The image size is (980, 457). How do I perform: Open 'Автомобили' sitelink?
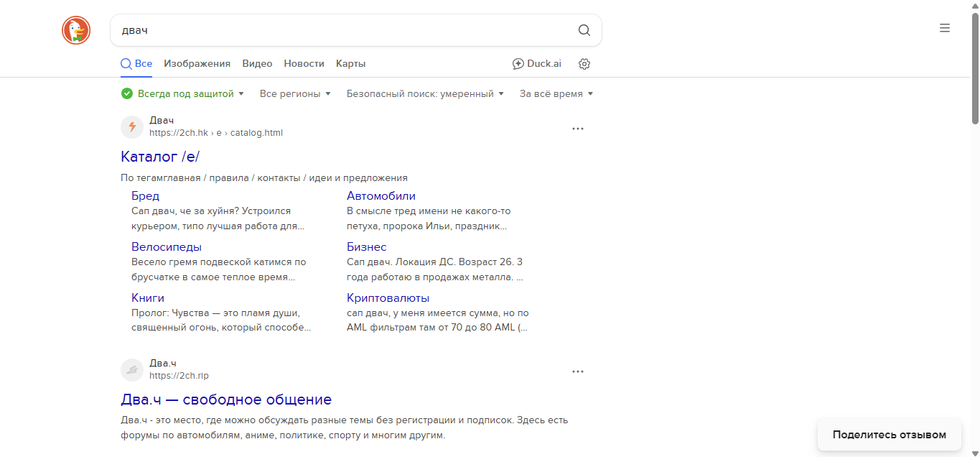tap(381, 195)
